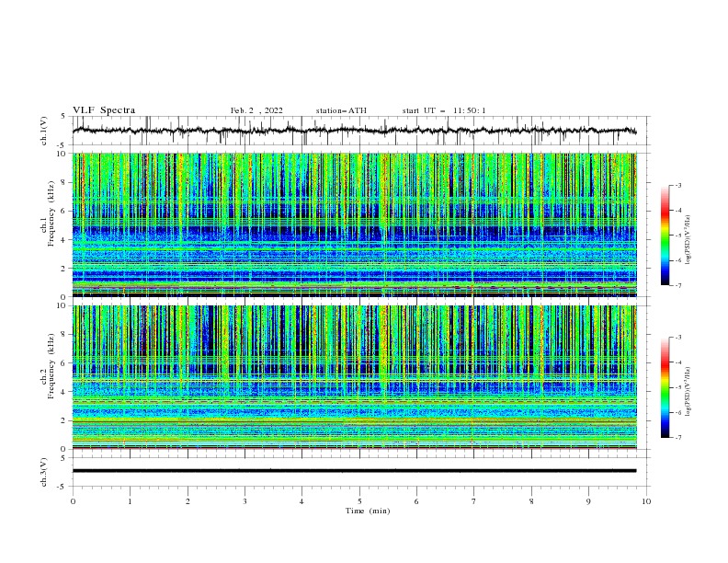Viewport: 728px width, 563px height.
Task: Click the time axis tick label "0"
Action: tap(73, 501)
